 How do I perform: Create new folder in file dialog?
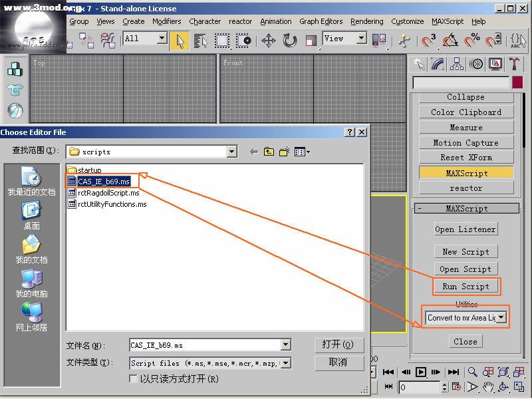(285, 152)
